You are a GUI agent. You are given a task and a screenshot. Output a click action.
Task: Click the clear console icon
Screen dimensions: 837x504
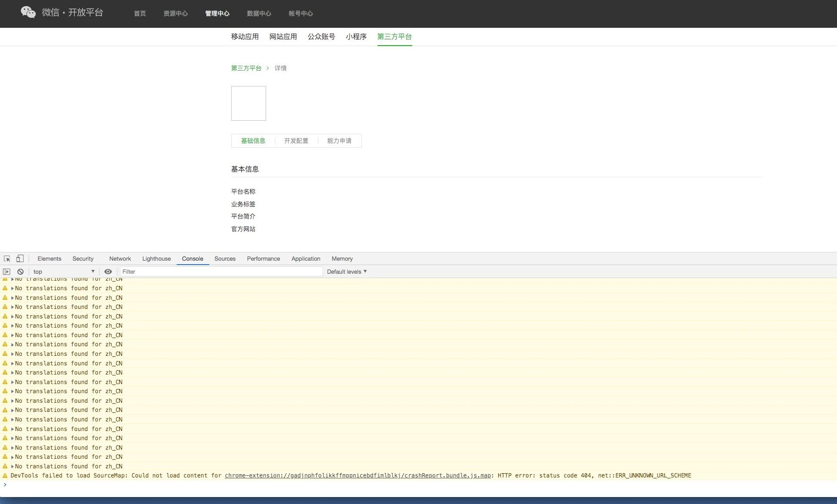[x=20, y=272]
